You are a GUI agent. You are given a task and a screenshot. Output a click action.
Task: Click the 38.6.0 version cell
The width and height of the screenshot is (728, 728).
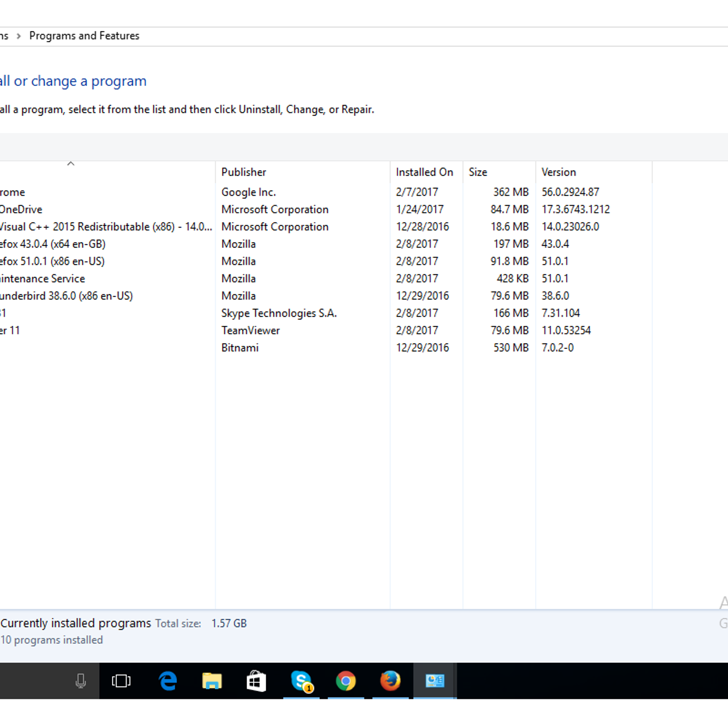tap(555, 296)
